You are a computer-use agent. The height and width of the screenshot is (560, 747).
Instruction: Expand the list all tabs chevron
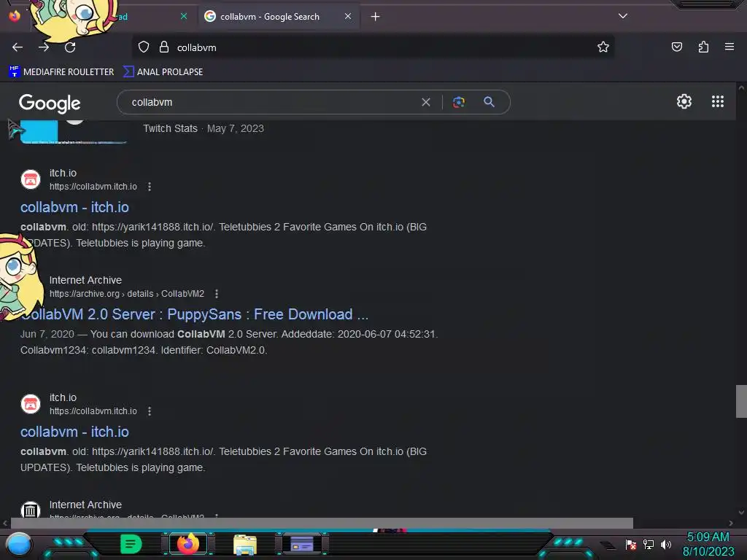pos(623,16)
